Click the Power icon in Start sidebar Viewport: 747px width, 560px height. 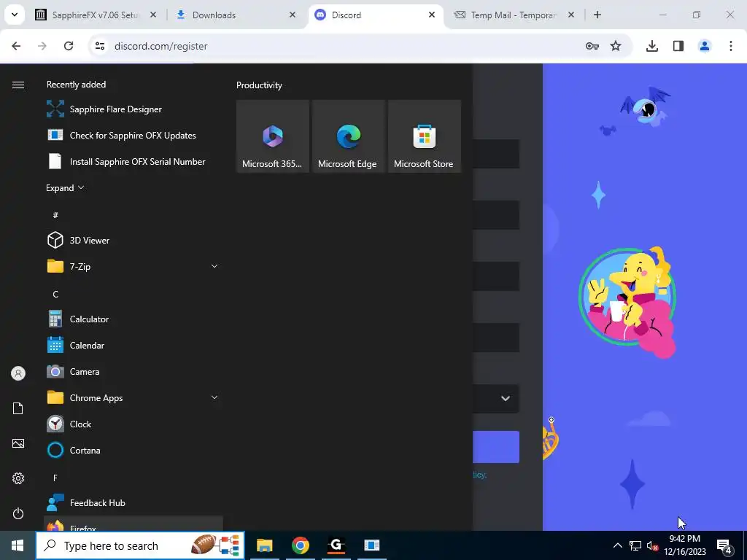(18, 513)
